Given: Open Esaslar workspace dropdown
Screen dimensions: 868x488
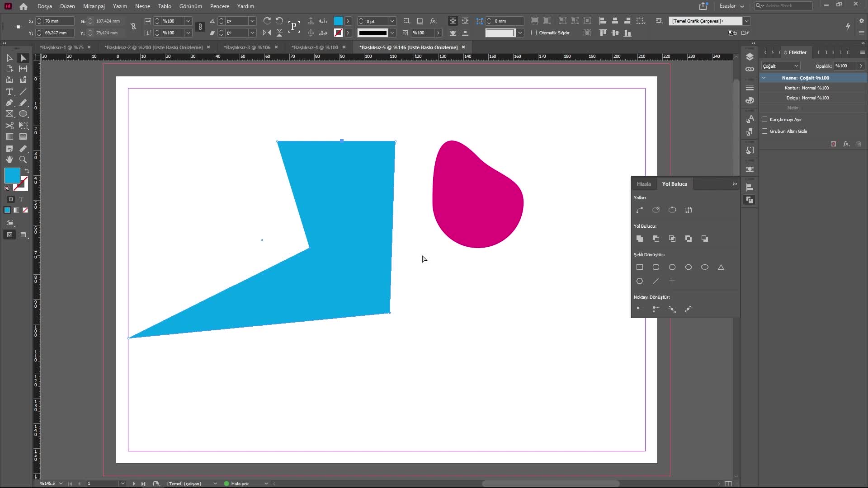Looking at the screenshot, I should (731, 6).
